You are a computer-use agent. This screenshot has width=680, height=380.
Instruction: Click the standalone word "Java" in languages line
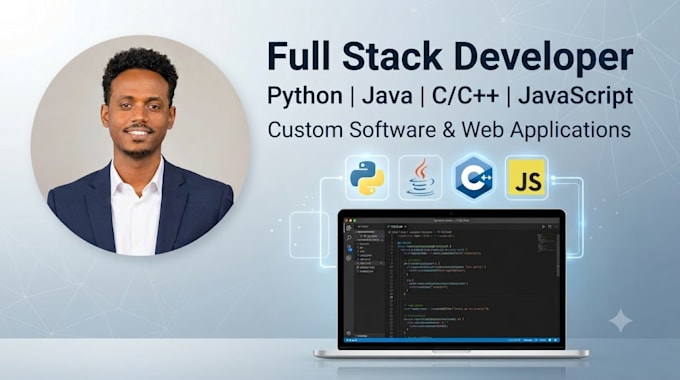[x=387, y=95]
